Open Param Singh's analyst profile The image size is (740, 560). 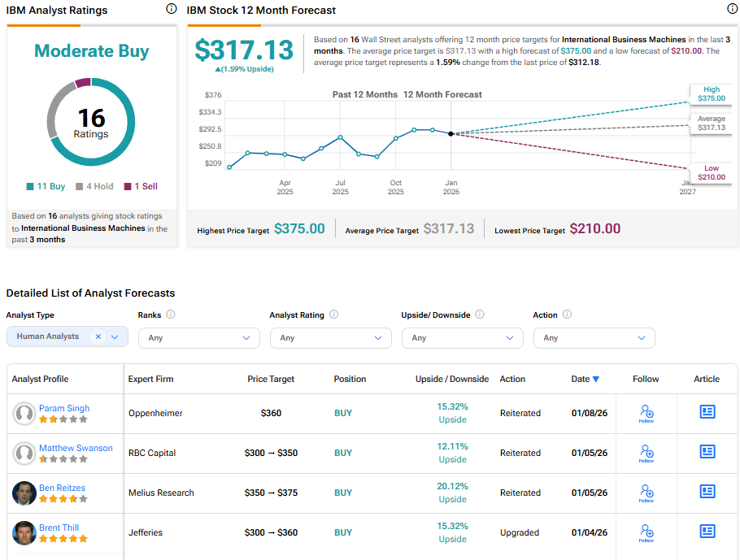coord(64,408)
